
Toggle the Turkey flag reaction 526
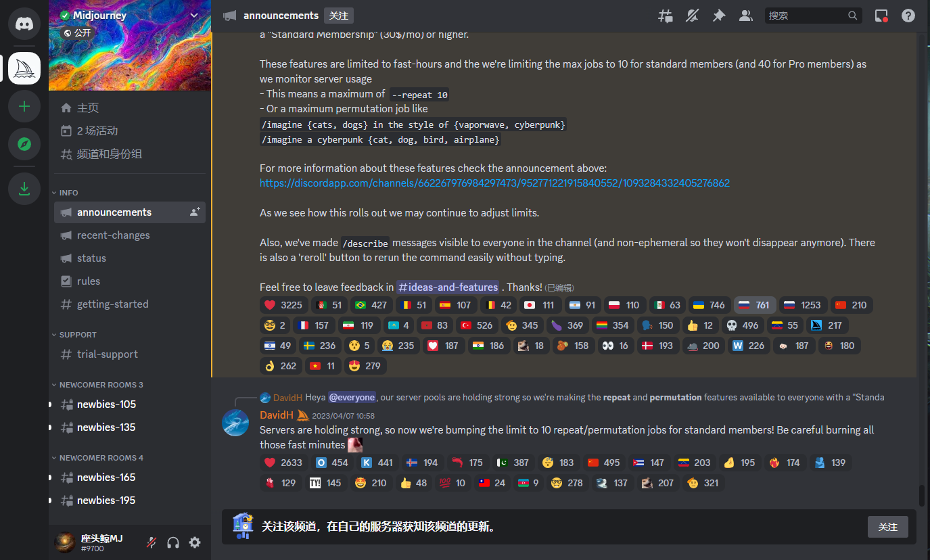tap(476, 325)
